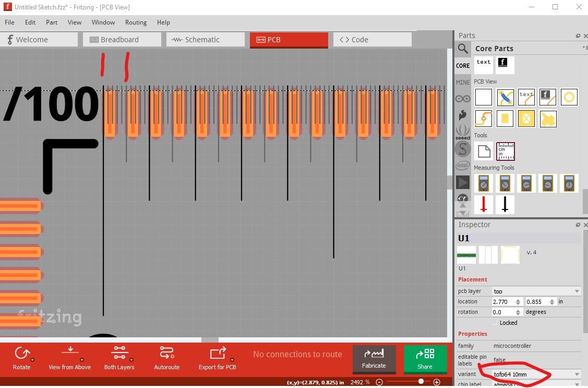Select the via trace part

coord(483,119)
